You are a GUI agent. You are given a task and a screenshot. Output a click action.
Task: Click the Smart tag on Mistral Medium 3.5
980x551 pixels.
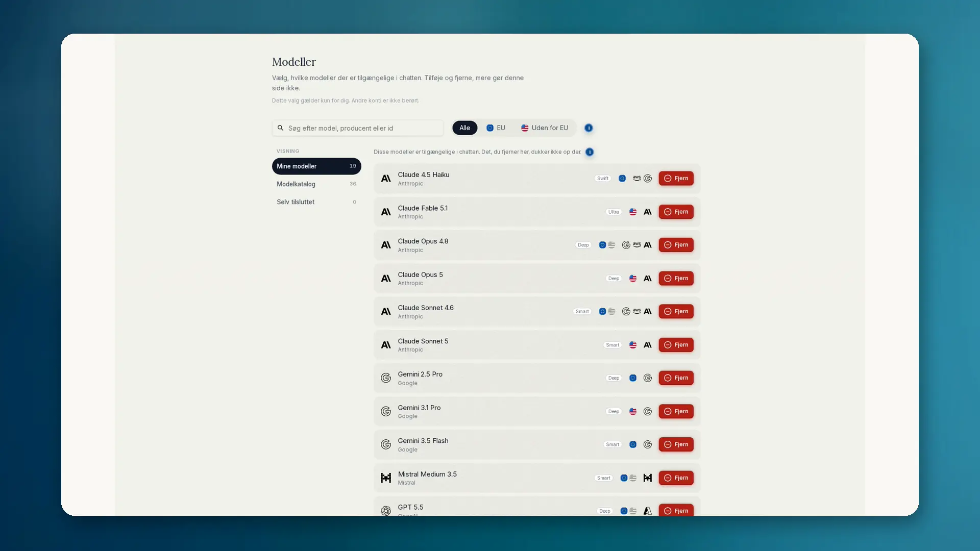604,478
